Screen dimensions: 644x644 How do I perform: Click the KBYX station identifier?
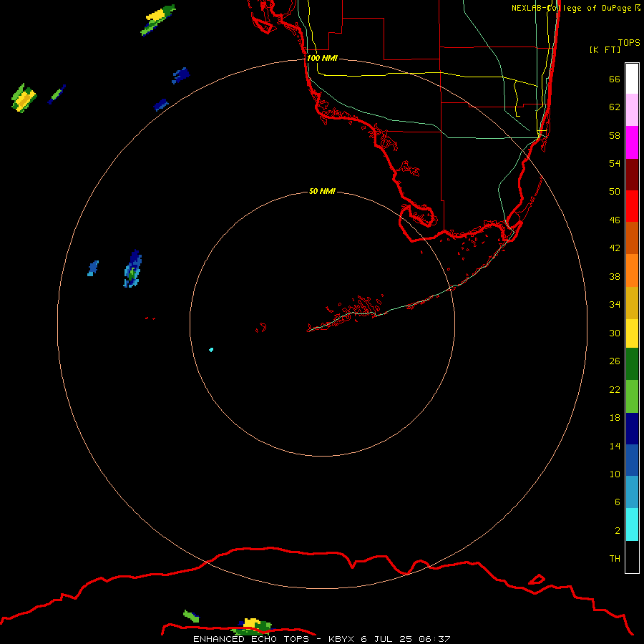(x=341, y=639)
